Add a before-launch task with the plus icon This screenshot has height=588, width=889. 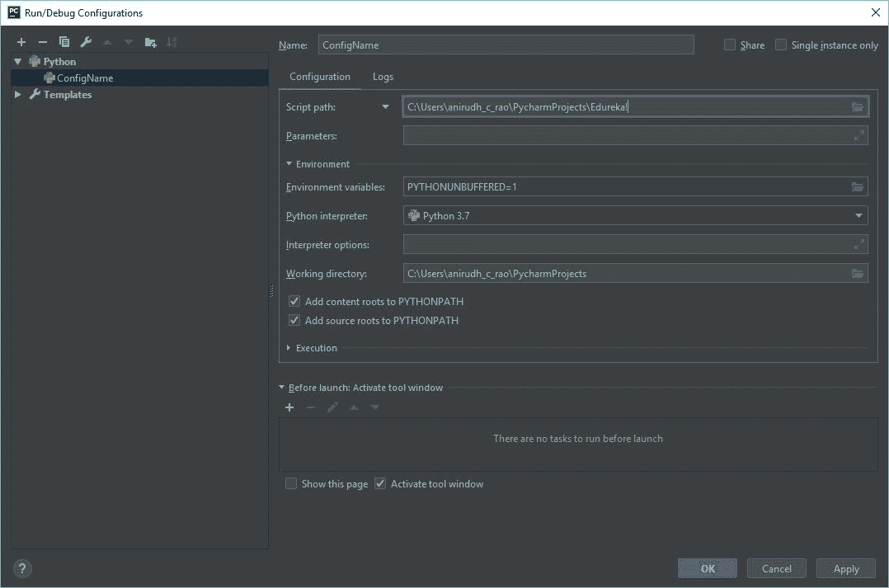click(x=289, y=407)
